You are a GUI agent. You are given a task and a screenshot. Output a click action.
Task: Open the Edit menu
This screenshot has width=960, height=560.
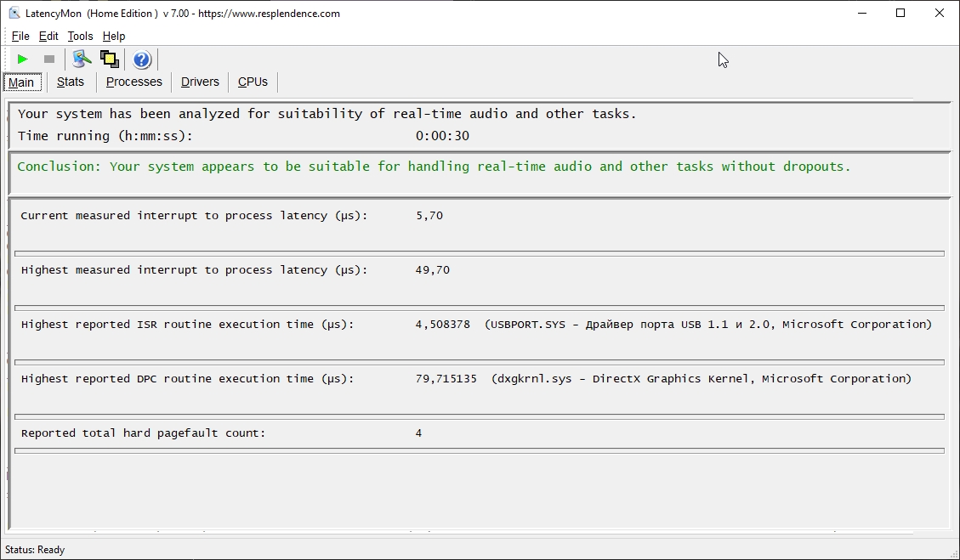click(48, 36)
